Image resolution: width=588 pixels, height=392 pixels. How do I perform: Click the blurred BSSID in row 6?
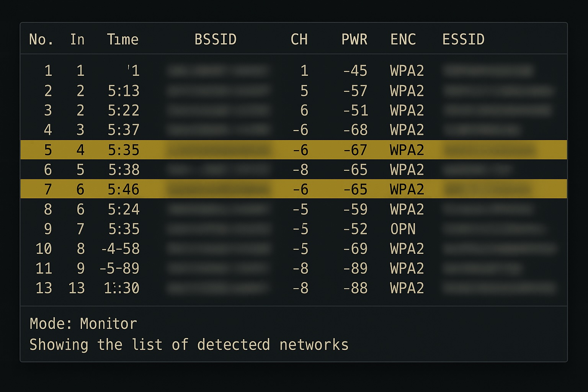coord(218,170)
